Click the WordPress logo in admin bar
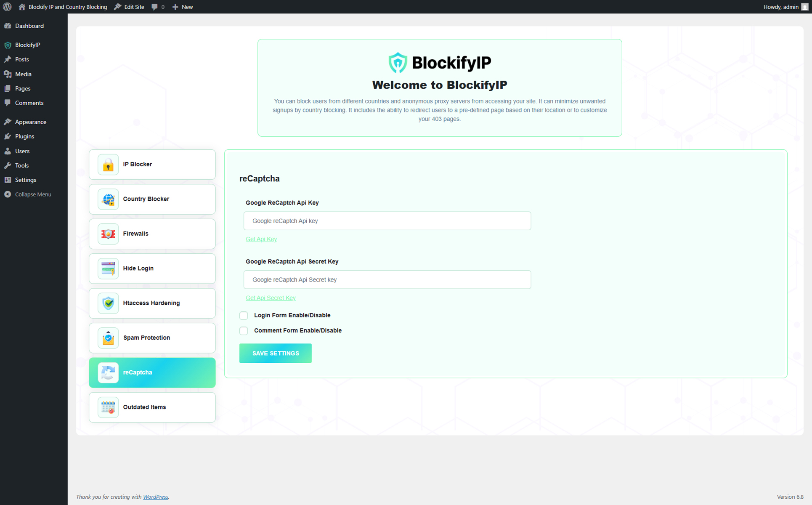Viewport: 812px width, 505px height. tap(7, 7)
